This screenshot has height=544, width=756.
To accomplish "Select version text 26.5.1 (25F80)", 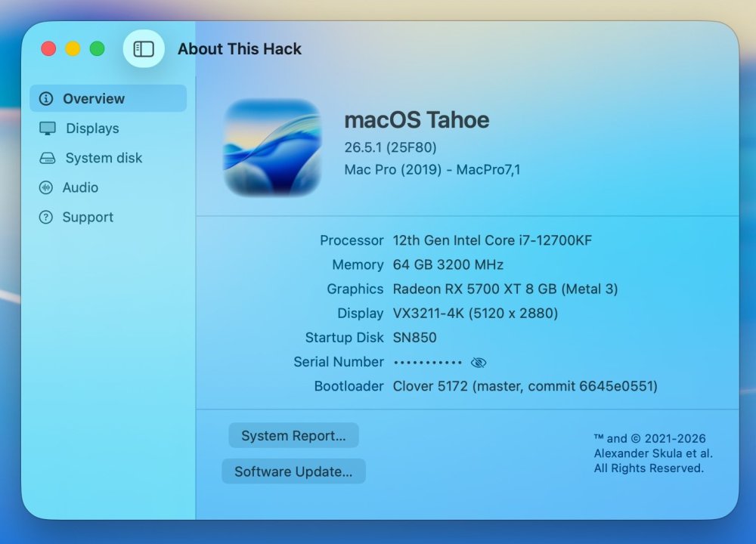I will (x=391, y=147).
